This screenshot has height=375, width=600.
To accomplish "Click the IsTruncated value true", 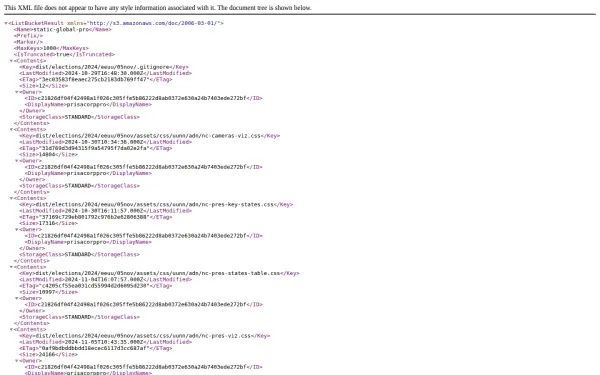I will tap(63, 55).
